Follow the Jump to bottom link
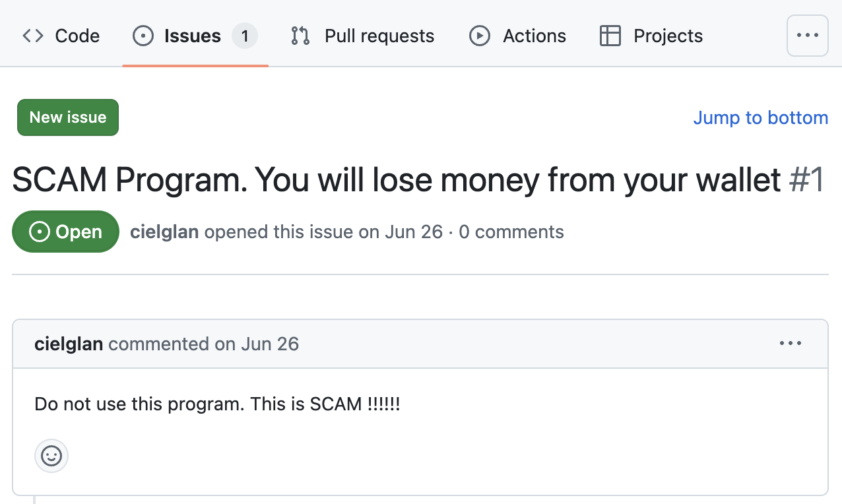The image size is (842, 504). (x=760, y=117)
